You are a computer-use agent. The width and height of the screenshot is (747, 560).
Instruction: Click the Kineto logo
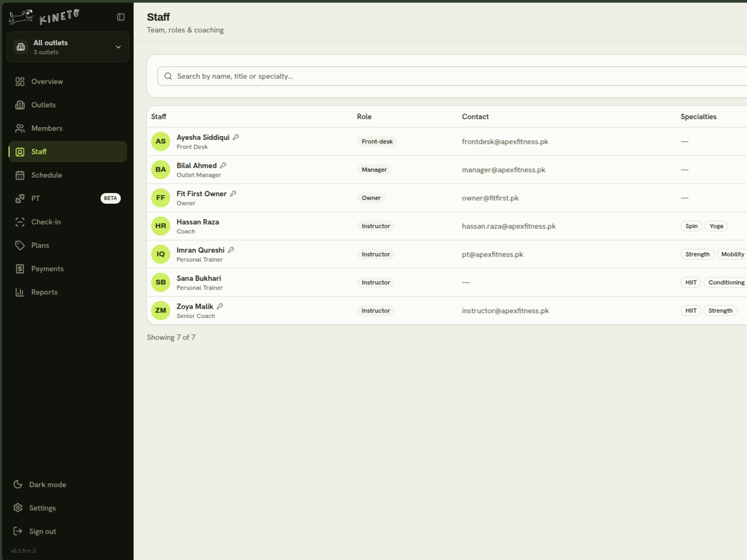[x=44, y=17]
